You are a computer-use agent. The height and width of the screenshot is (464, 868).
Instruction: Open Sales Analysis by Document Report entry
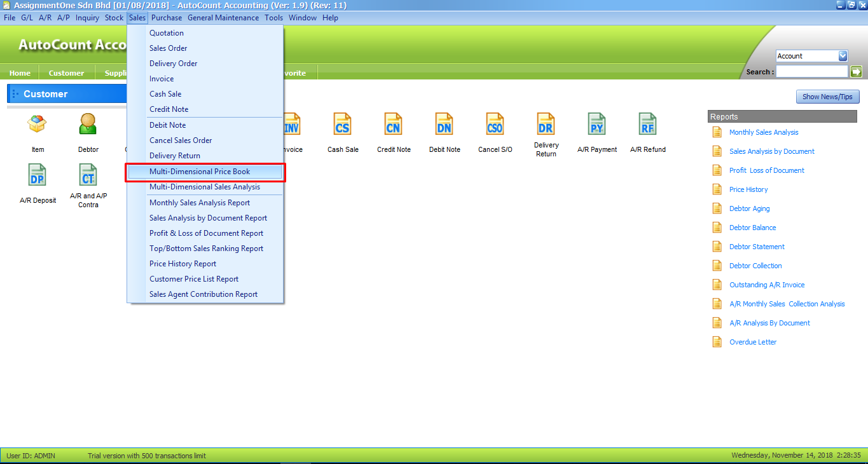(205, 218)
